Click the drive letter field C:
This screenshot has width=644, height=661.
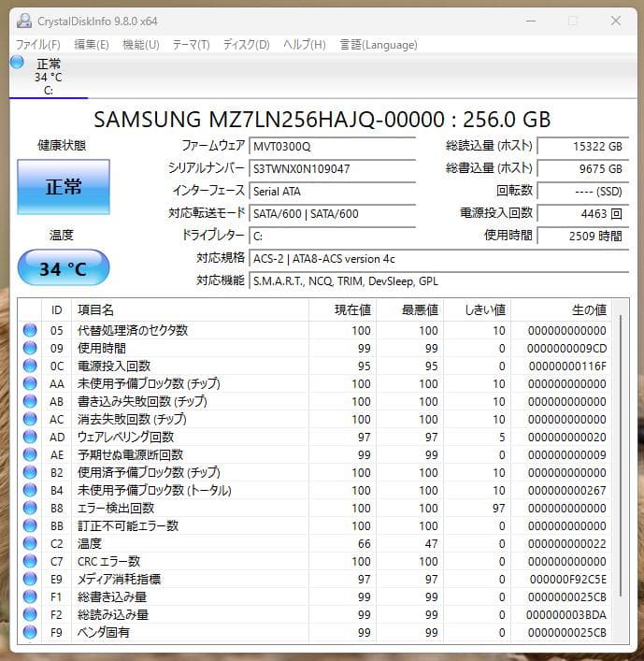click(332, 236)
